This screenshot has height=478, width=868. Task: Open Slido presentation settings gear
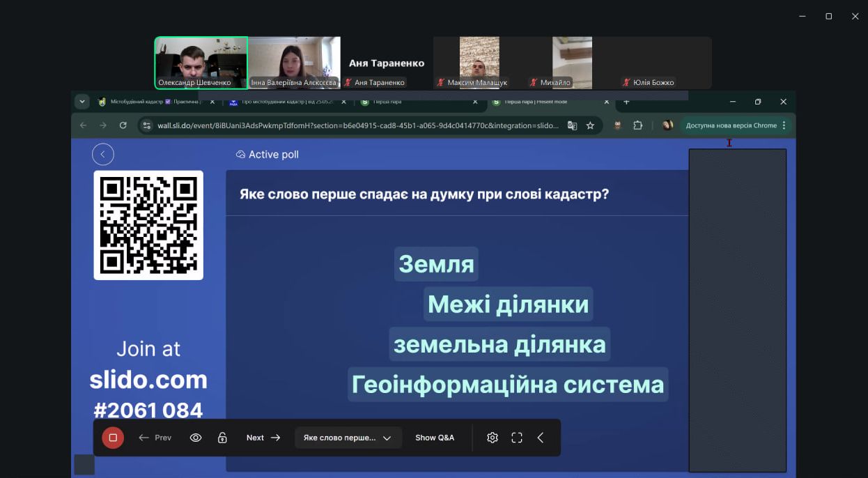pyautogui.click(x=493, y=438)
